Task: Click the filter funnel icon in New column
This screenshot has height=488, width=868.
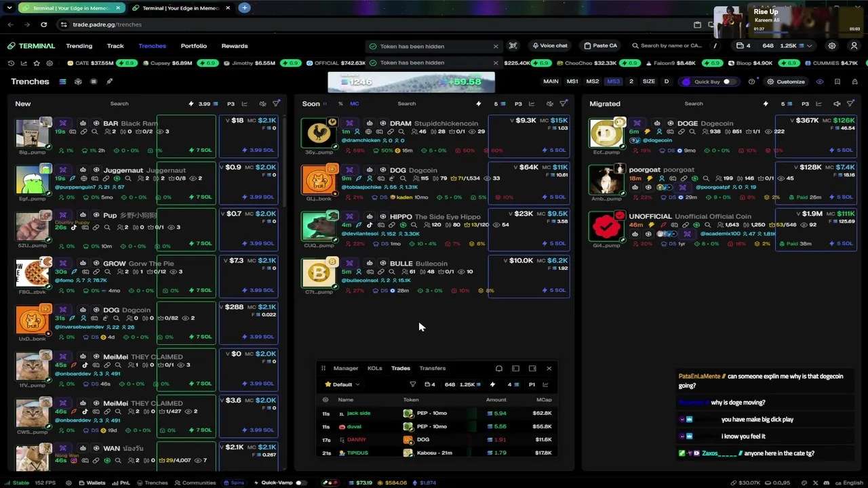Action: point(276,104)
